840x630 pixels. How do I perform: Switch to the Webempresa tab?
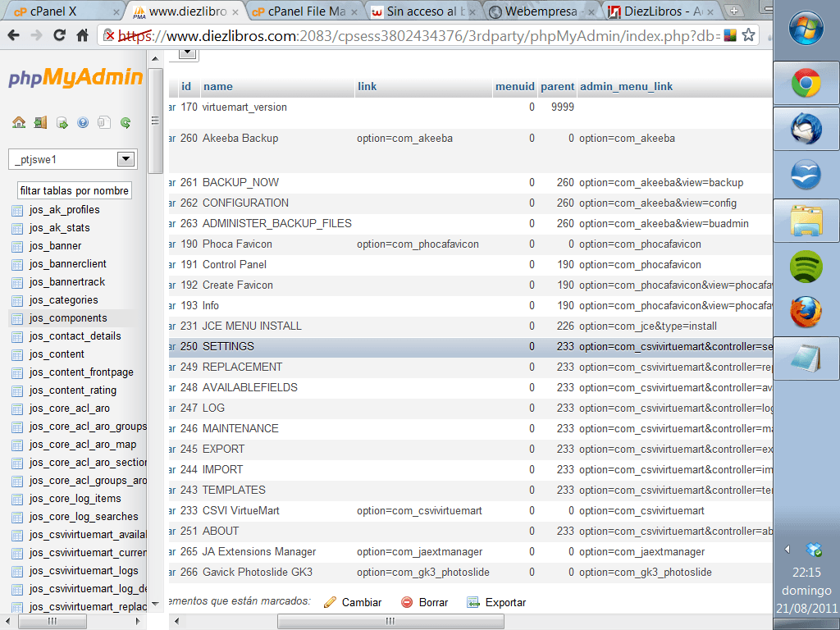[542, 11]
